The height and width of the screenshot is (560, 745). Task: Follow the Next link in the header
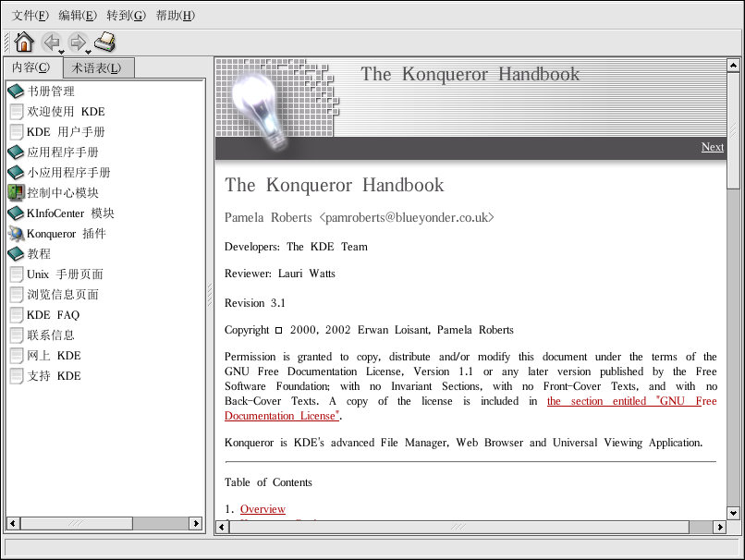(x=712, y=147)
